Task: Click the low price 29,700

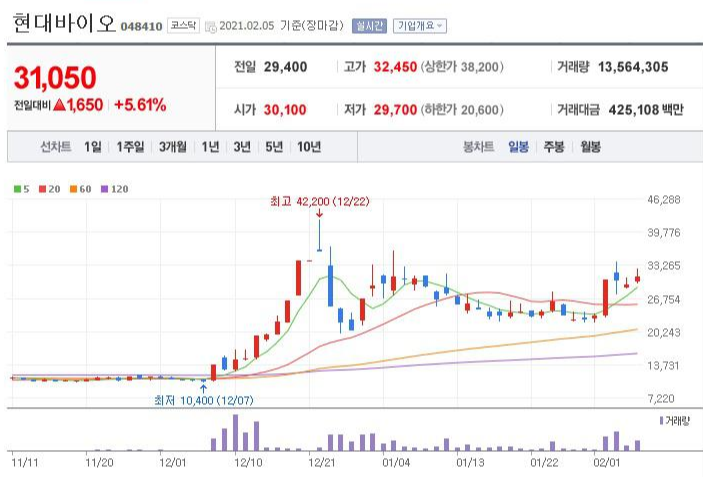Action: coord(395,110)
